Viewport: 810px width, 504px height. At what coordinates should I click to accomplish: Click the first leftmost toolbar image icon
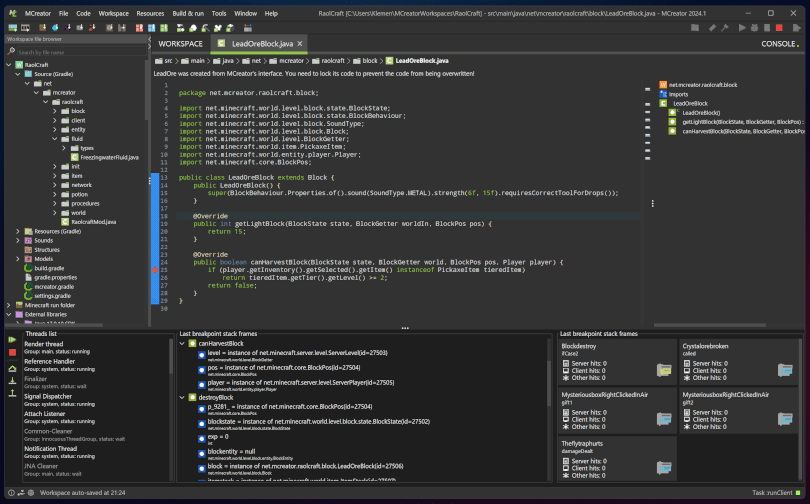(x=12, y=28)
